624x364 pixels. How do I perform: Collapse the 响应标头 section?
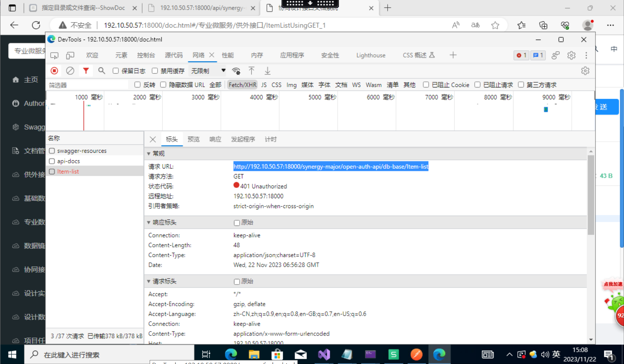point(149,222)
